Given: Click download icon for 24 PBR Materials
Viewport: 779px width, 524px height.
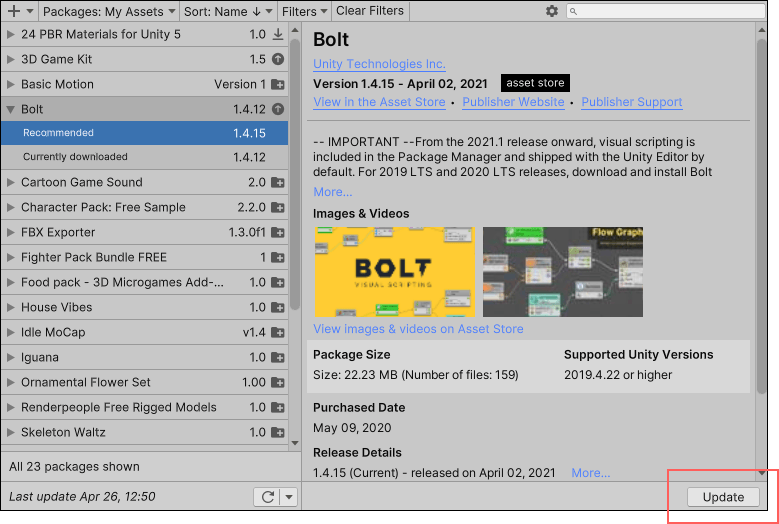Looking at the screenshot, I should point(278,34).
